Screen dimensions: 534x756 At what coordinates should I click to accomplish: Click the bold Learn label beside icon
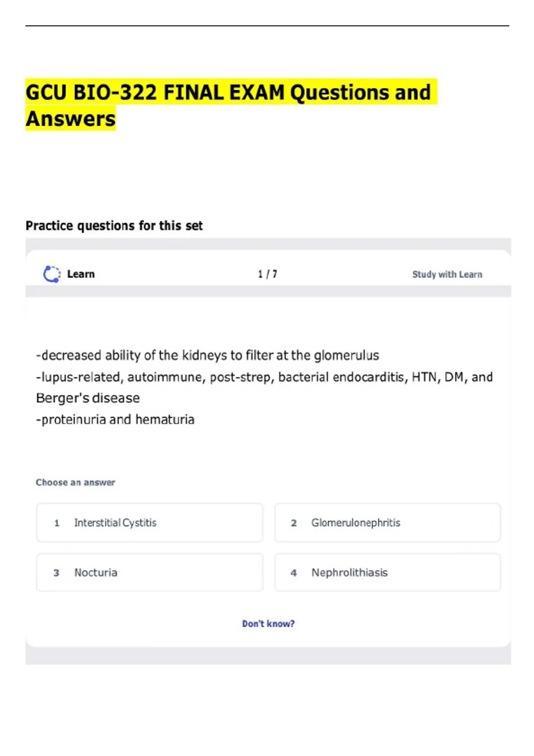pyautogui.click(x=81, y=274)
